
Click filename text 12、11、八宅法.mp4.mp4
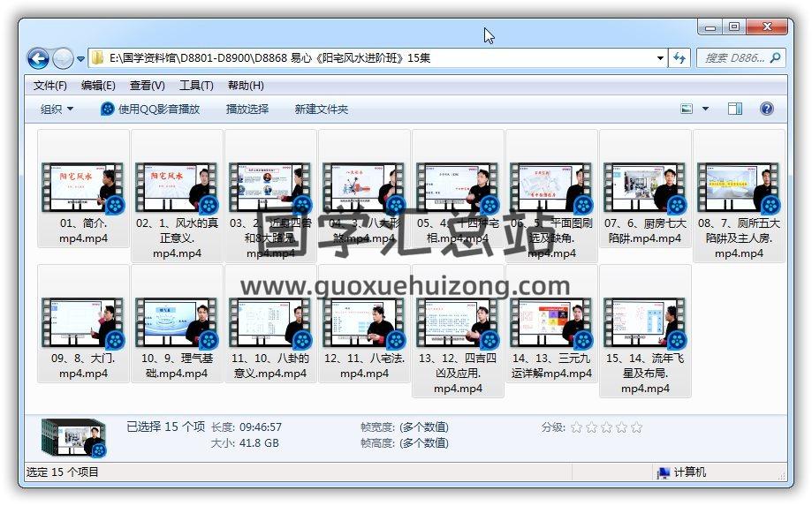pos(365,366)
